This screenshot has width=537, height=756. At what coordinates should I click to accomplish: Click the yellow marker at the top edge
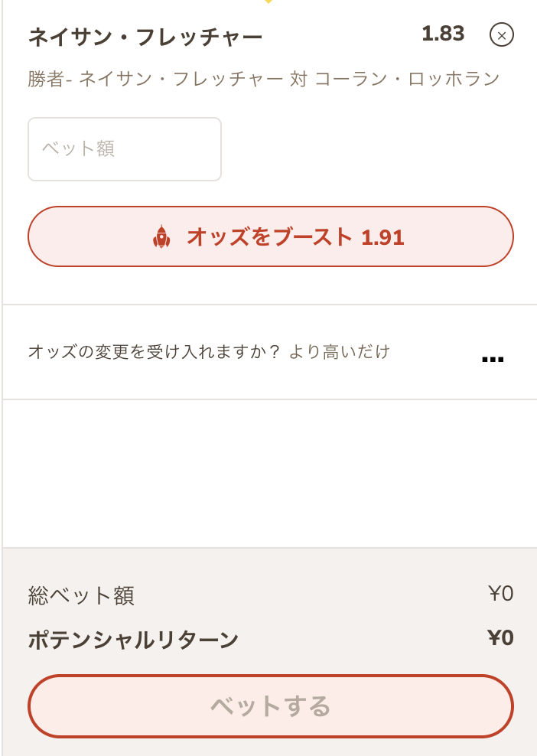point(268,2)
